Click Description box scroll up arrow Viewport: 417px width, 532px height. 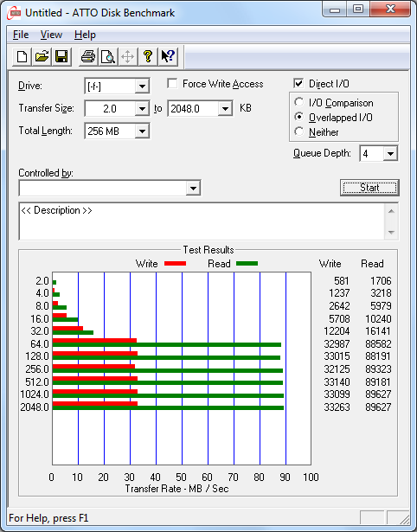point(391,212)
